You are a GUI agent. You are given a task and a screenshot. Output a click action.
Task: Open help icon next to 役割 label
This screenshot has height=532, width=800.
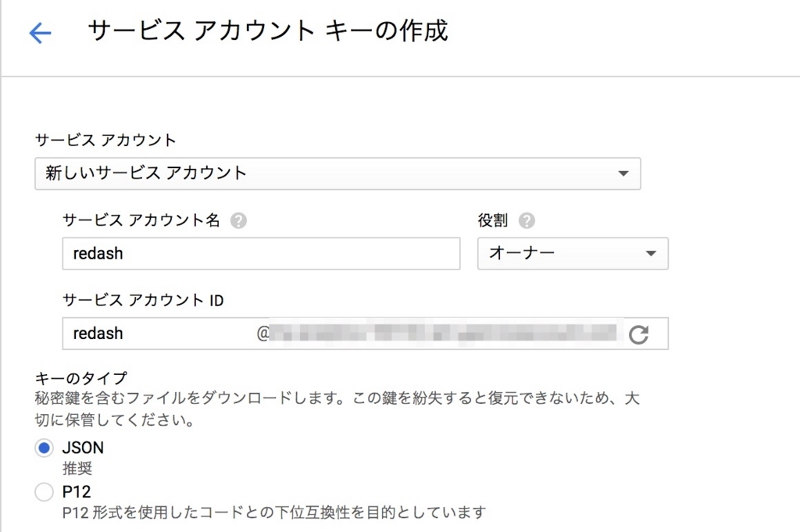tap(527, 221)
